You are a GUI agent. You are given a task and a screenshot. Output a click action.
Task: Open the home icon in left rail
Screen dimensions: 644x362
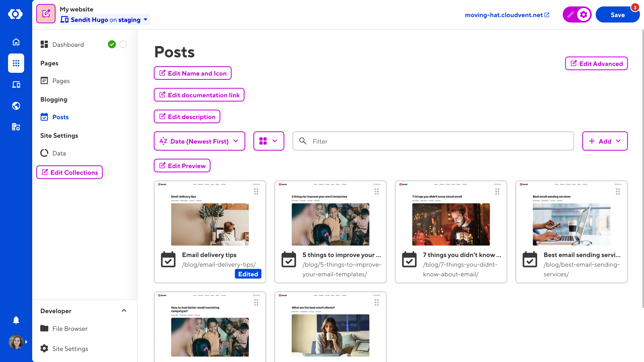coord(16,42)
